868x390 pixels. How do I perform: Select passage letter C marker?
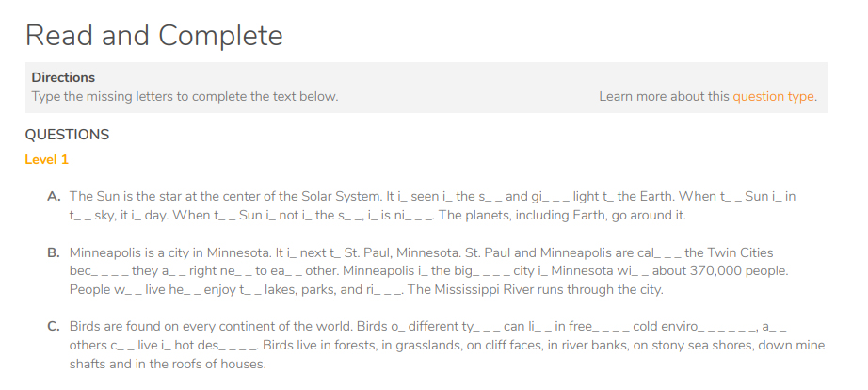[54, 326]
